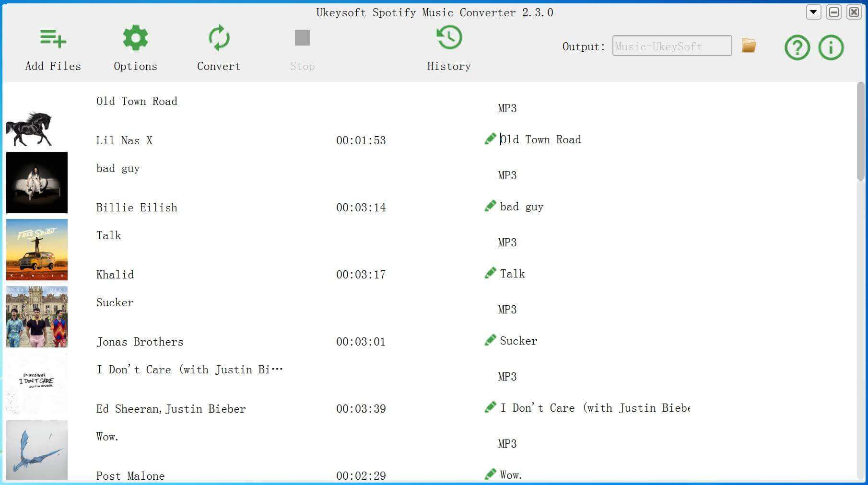This screenshot has width=868, height=485.
Task: Click the vertical scrollbar of the song list
Action: [x=861, y=132]
